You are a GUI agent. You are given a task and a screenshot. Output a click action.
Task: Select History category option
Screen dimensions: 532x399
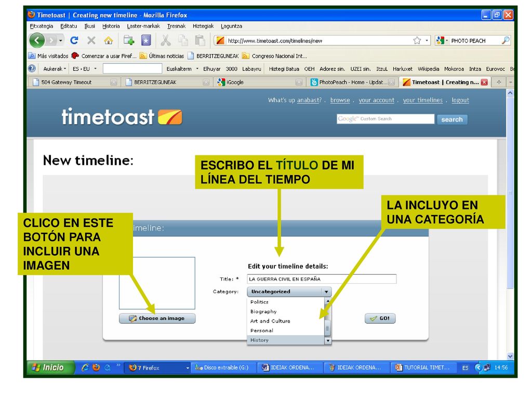(286, 340)
